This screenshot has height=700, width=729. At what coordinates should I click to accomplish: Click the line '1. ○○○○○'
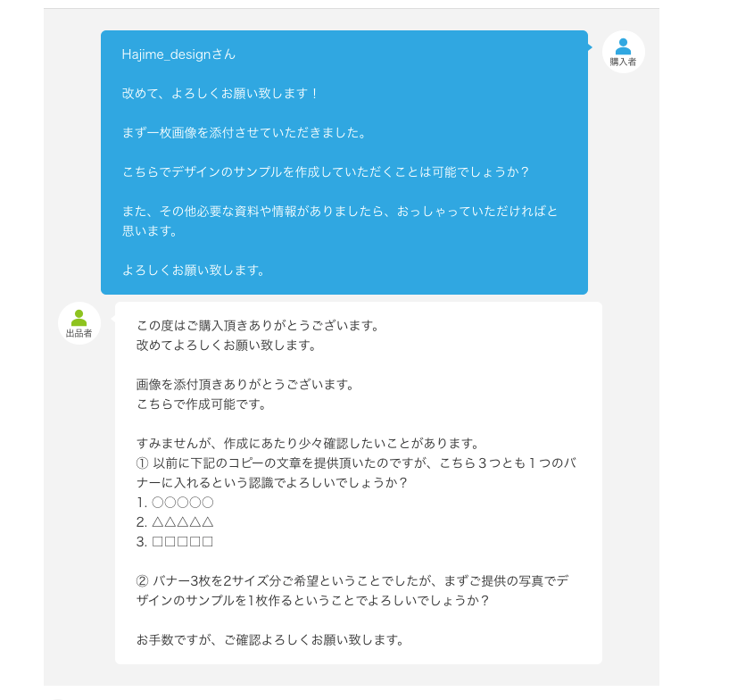(175, 503)
